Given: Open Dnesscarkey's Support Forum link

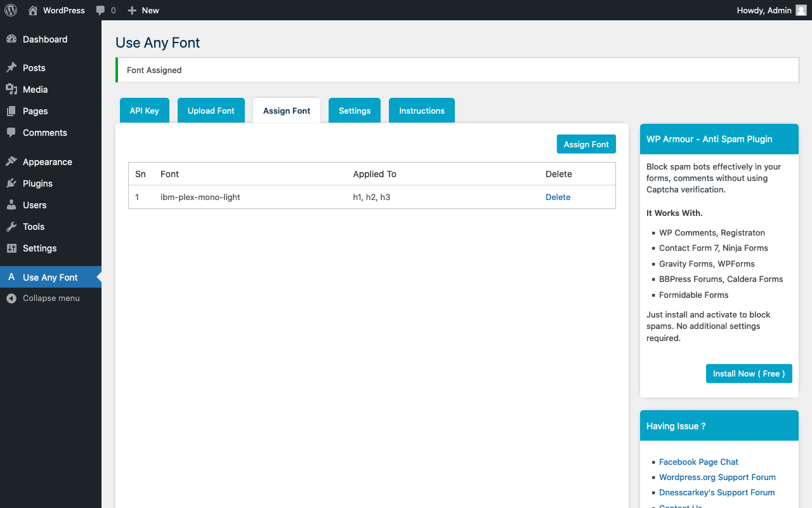Looking at the screenshot, I should coord(717,492).
